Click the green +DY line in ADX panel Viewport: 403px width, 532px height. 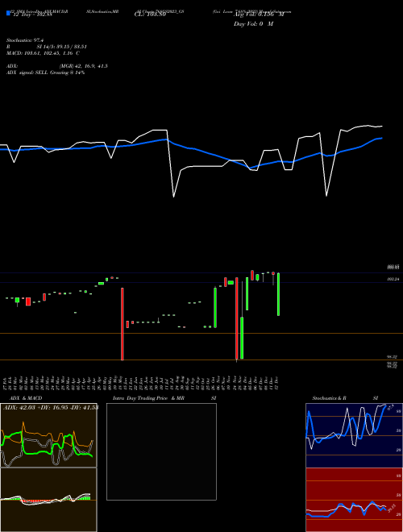37,453
